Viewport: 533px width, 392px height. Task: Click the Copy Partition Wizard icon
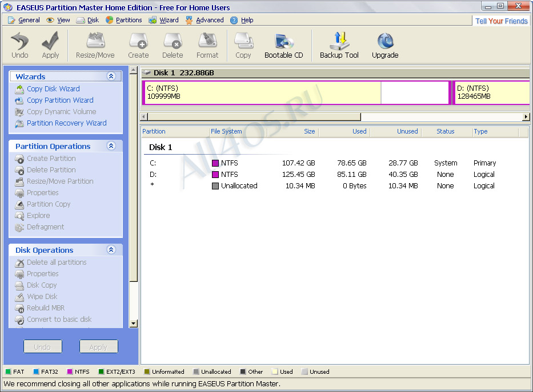(x=19, y=100)
